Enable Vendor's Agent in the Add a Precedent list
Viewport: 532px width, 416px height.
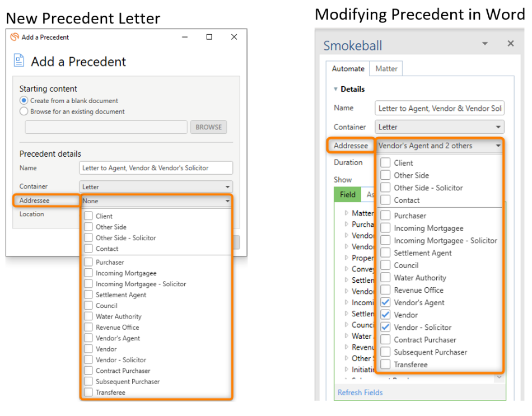coord(88,338)
